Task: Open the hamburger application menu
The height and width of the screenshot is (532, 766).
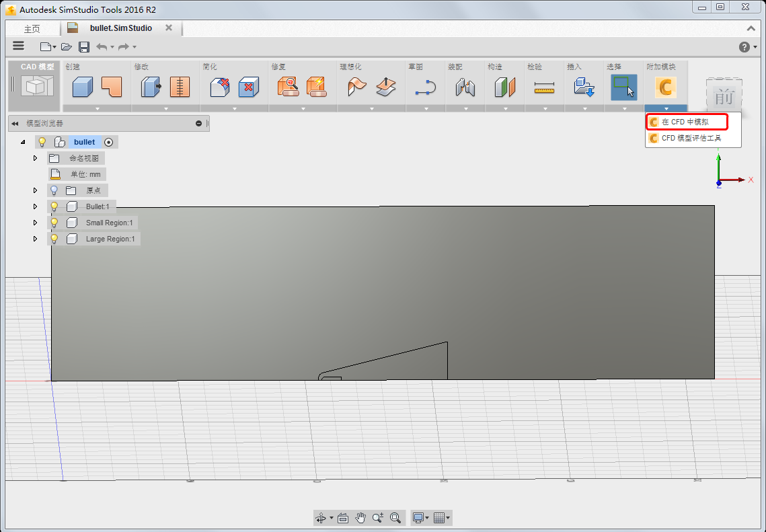Action: (x=19, y=46)
